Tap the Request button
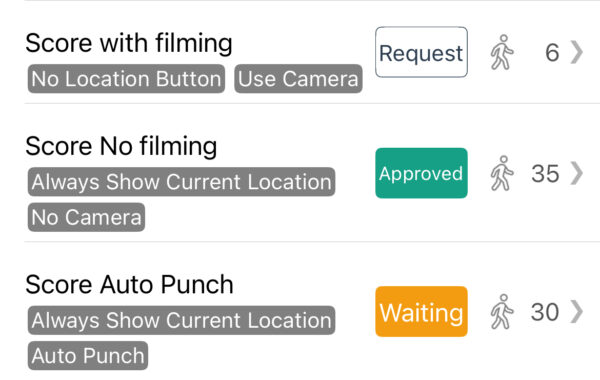This screenshot has width=600, height=380. click(421, 52)
